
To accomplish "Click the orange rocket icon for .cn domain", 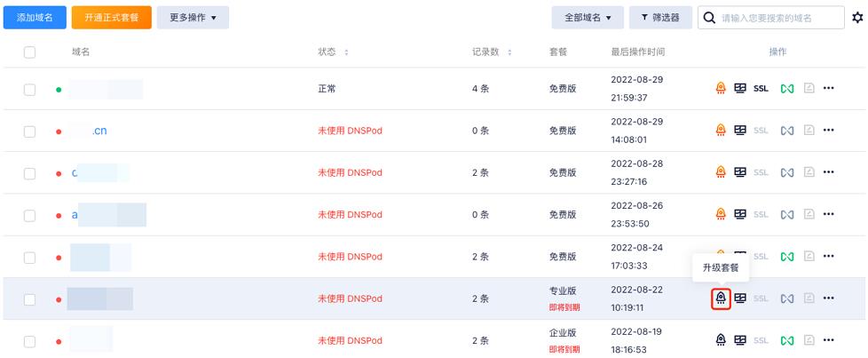I will [720, 131].
